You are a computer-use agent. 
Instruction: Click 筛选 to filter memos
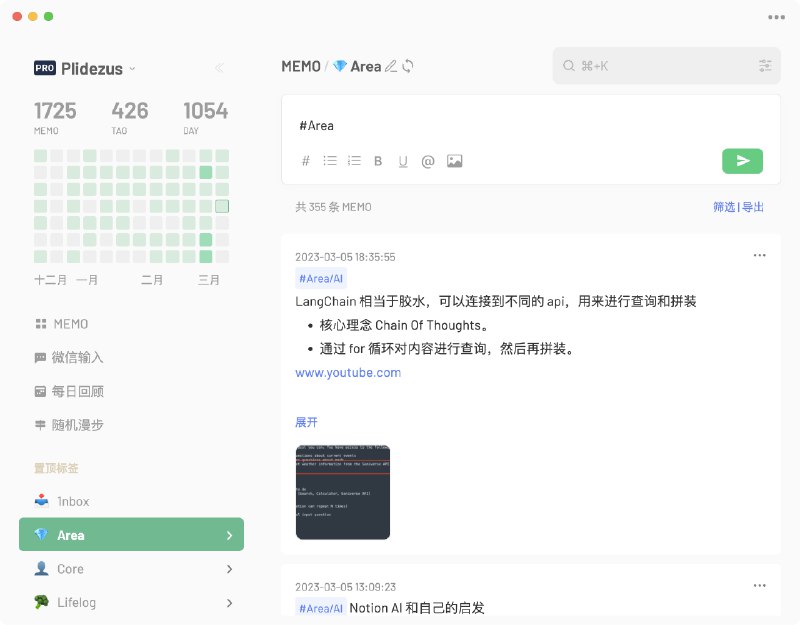(x=725, y=206)
